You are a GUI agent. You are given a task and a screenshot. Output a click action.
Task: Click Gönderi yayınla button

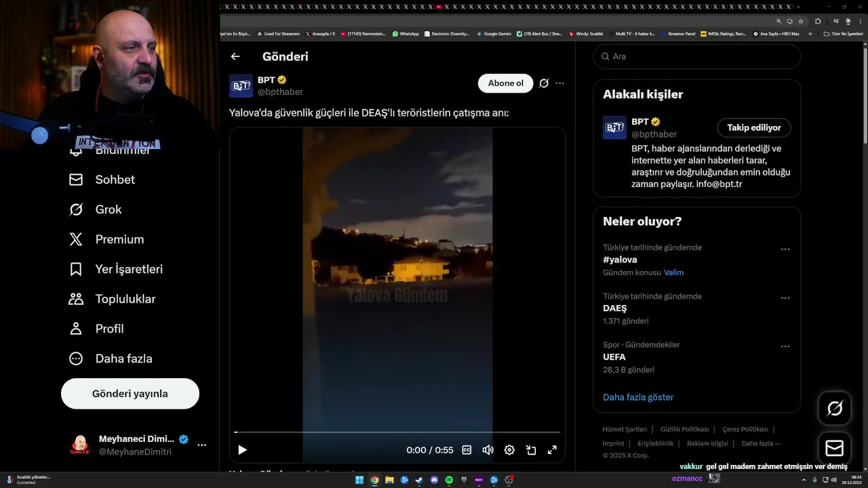[130, 394]
